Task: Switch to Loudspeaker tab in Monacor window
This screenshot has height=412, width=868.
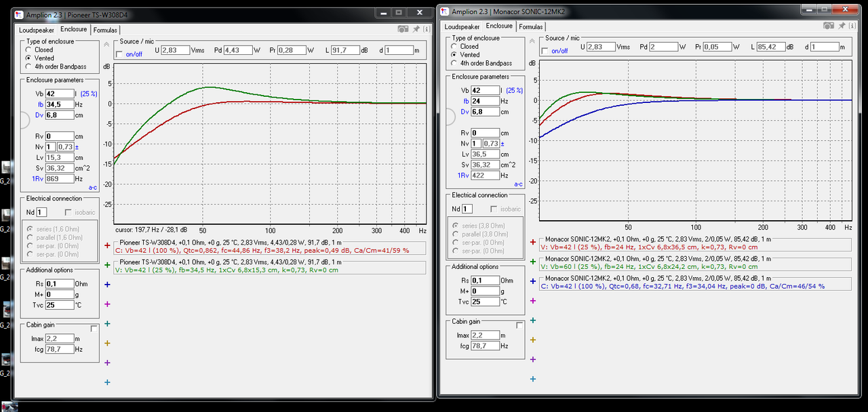Action: pyautogui.click(x=462, y=26)
